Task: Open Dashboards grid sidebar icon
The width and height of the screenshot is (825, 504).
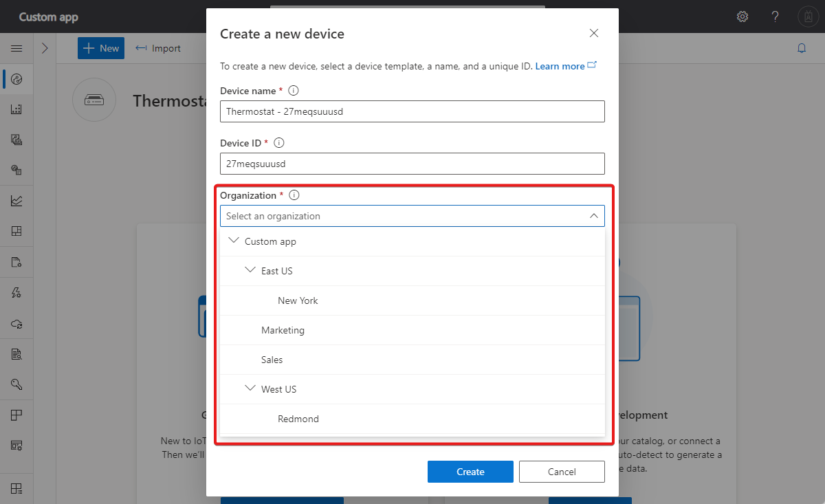Action: pos(16,231)
